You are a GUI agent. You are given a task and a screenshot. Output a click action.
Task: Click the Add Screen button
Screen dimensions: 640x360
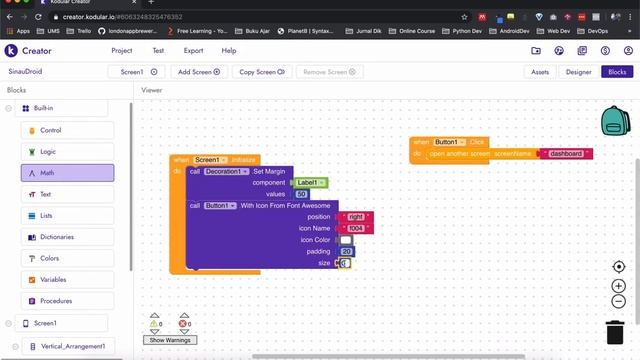click(x=199, y=72)
